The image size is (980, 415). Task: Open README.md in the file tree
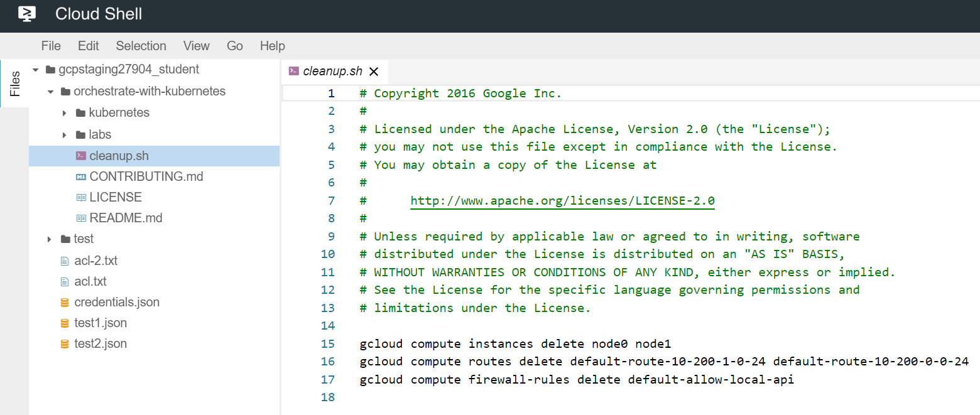coord(126,218)
